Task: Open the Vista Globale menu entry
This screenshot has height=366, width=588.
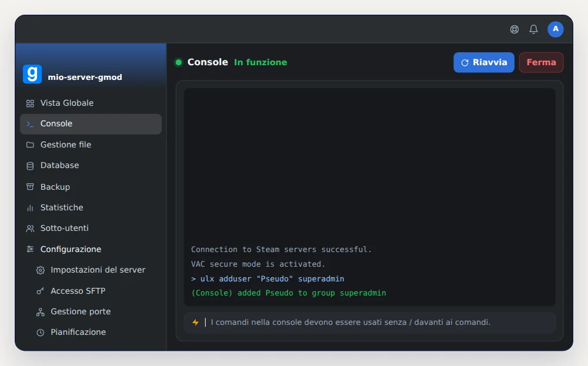Action: tap(91, 103)
